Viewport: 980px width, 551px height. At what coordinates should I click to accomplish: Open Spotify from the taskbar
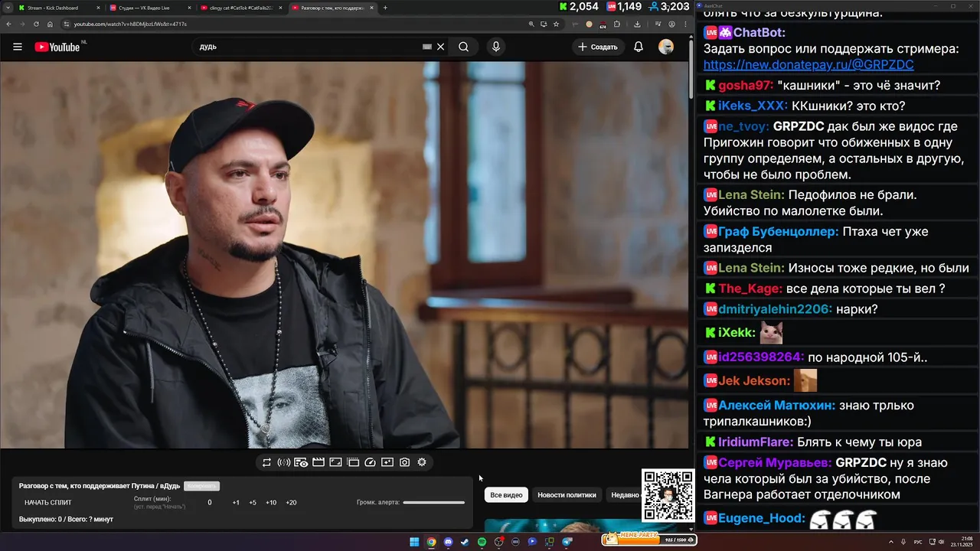point(482,542)
